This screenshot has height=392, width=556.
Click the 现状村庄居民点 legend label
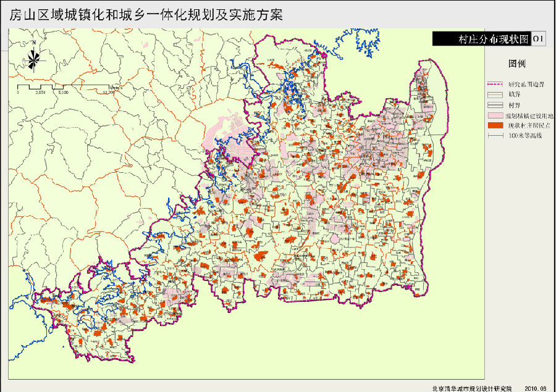529,126
